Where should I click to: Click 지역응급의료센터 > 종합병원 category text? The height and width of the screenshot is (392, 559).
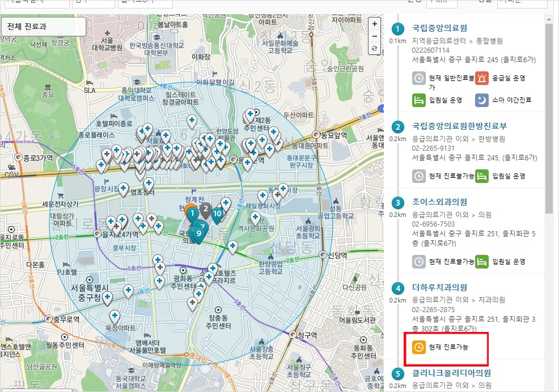(x=458, y=41)
